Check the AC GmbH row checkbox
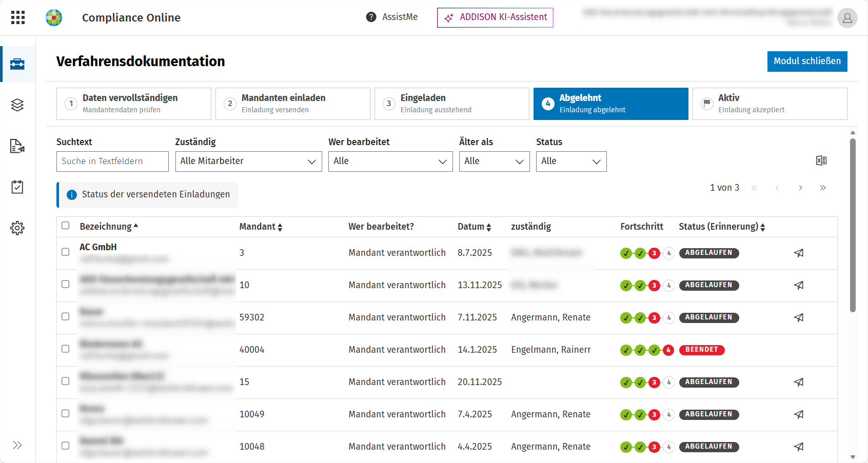868x463 pixels. tap(65, 252)
